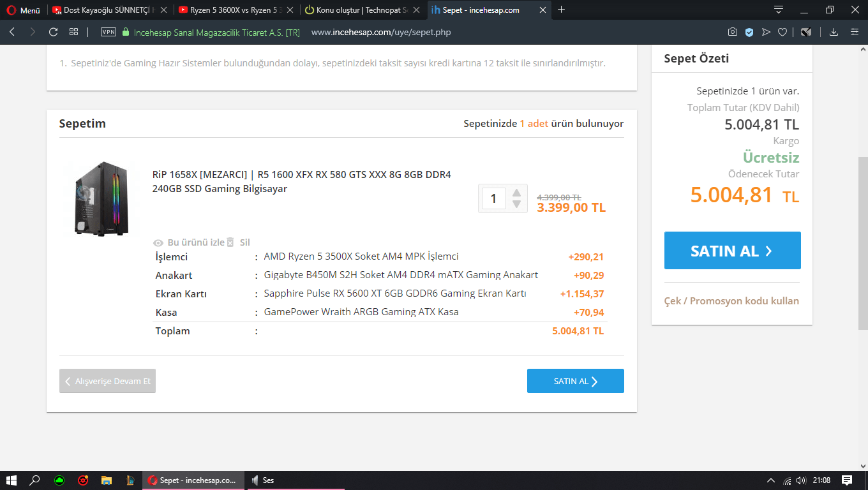This screenshot has height=490, width=868.
Task: Open the downloads arrow icon
Action: 834,32
